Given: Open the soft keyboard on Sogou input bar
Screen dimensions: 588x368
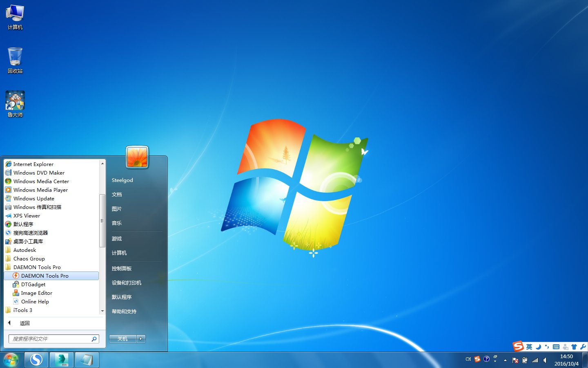Looking at the screenshot, I should tap(555, 346).
